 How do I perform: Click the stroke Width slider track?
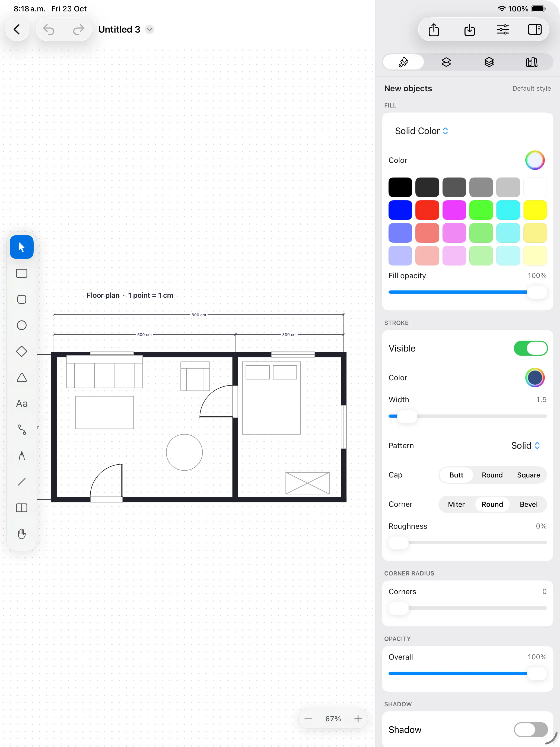coord(467,416)
